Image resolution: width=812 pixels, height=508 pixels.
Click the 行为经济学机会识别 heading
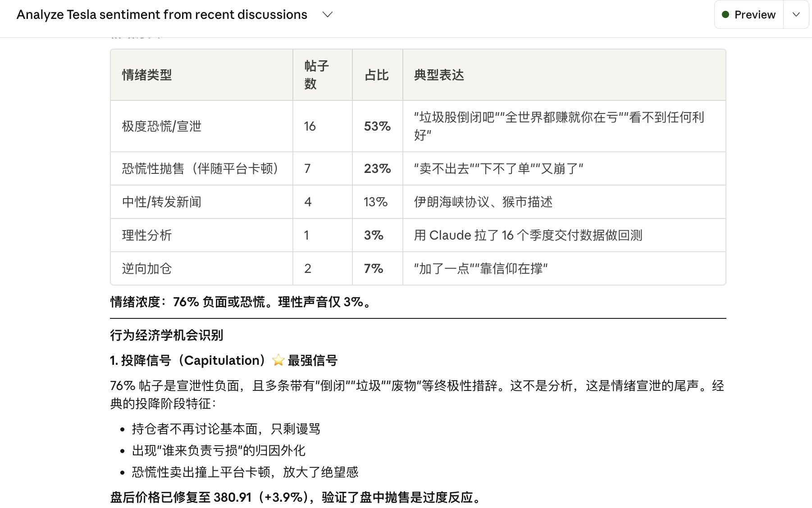[x=167, y=335]
